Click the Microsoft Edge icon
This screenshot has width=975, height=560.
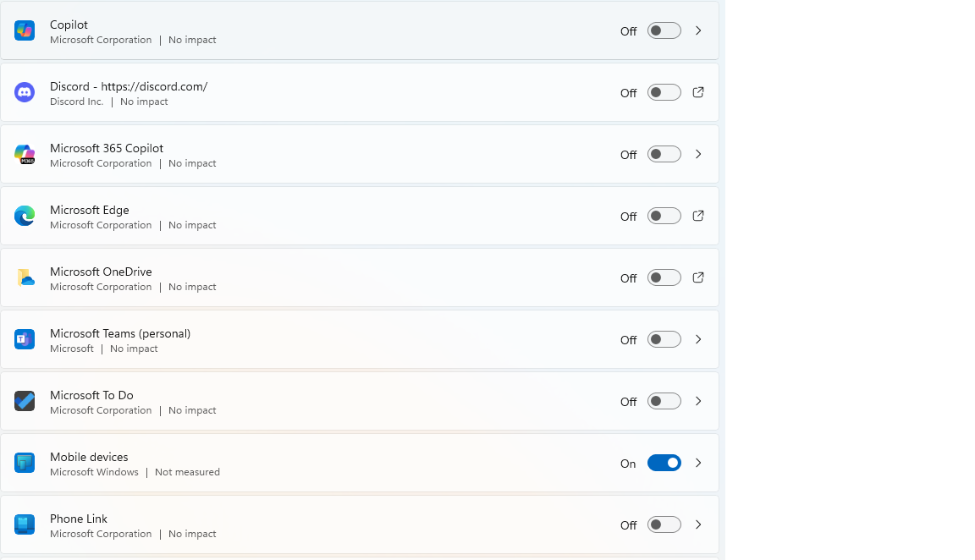pyautogui.click(x=25, y=217)
